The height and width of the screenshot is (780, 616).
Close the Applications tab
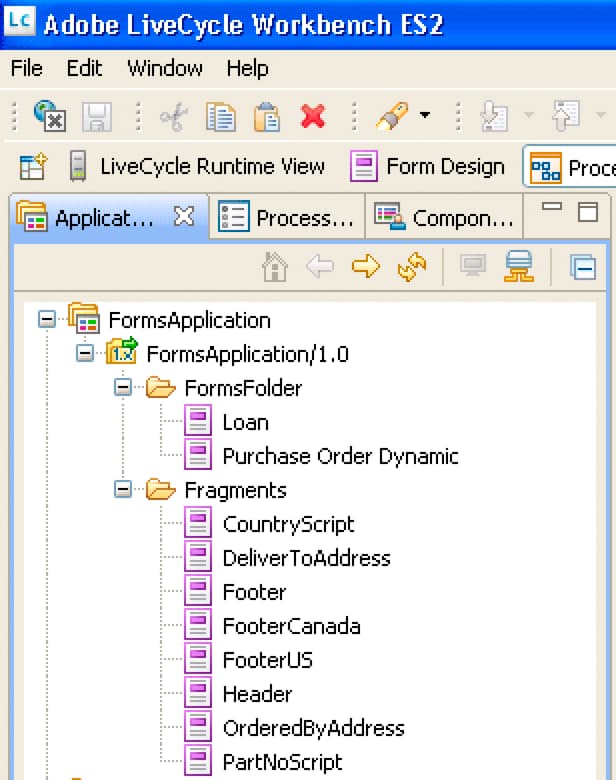[184, 216]
